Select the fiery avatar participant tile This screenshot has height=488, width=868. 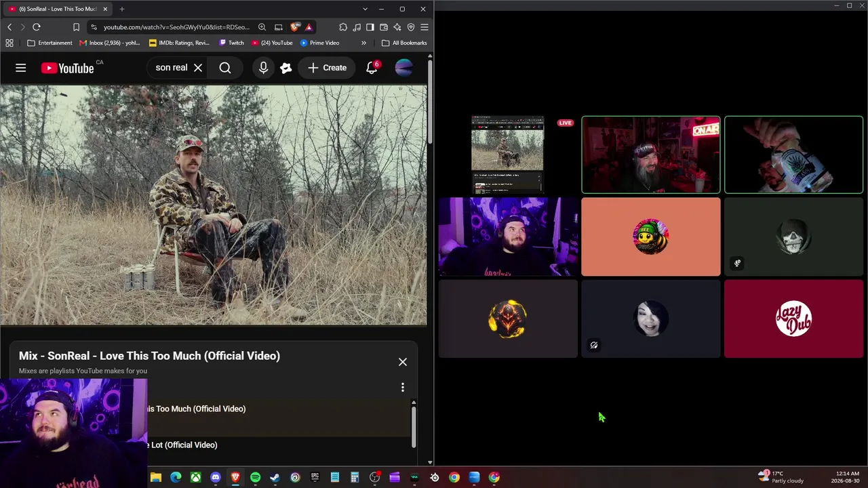pos(508,319)
